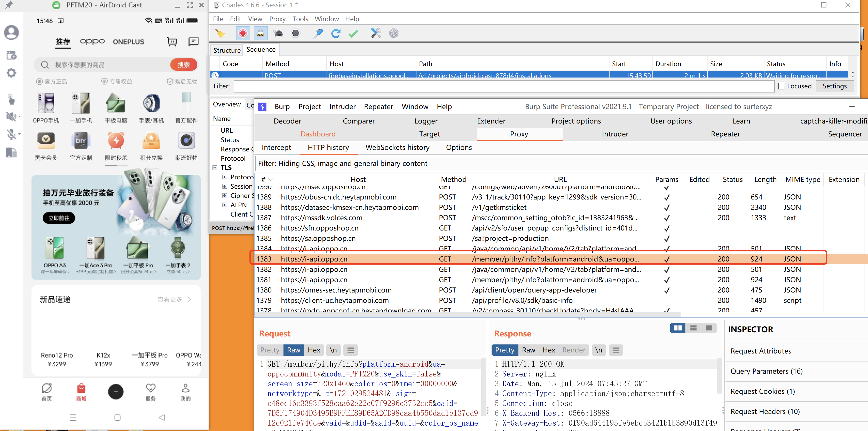Toggle Charles recording with the red record button
Viewport: 868px width, 431px height.
point(243,33)
